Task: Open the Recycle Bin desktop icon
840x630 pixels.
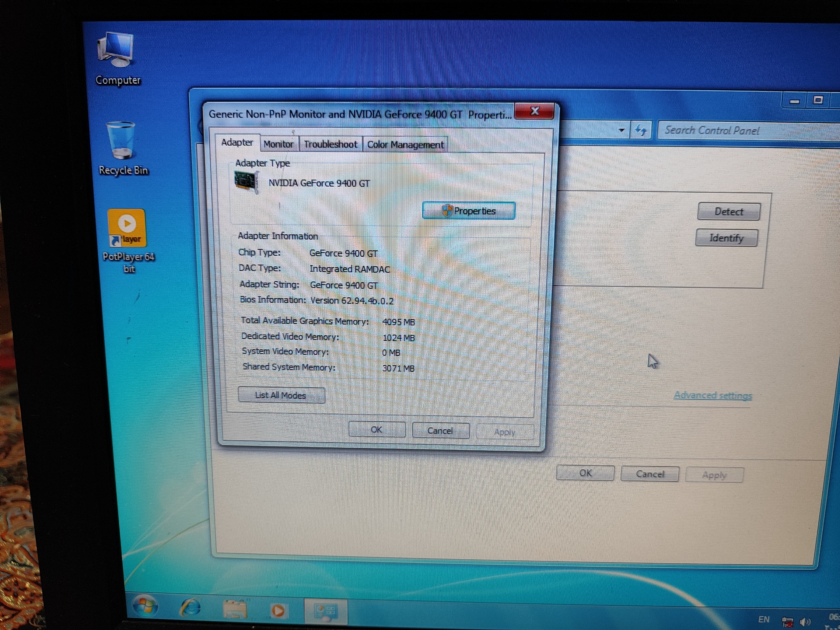Action: [x=122, y=148]
